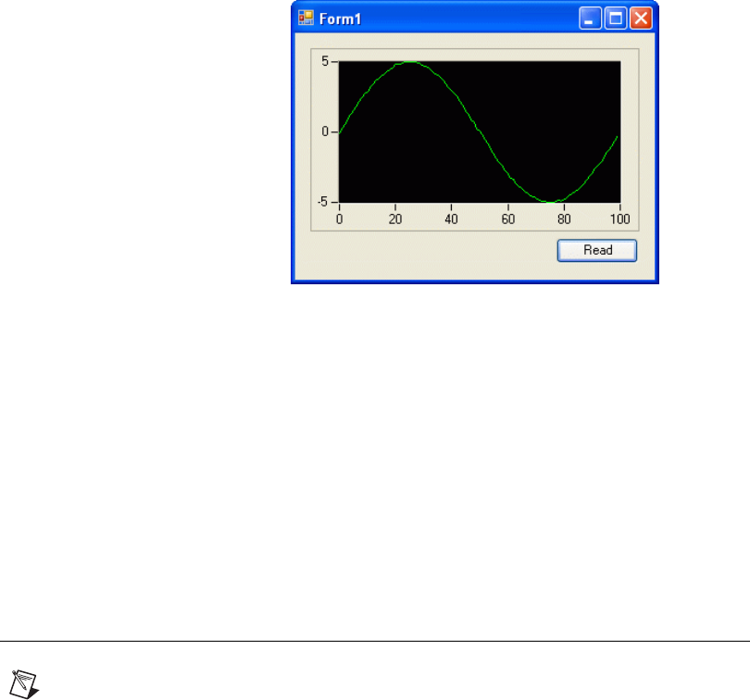Minimize the Form1 window

click(590, 19)
